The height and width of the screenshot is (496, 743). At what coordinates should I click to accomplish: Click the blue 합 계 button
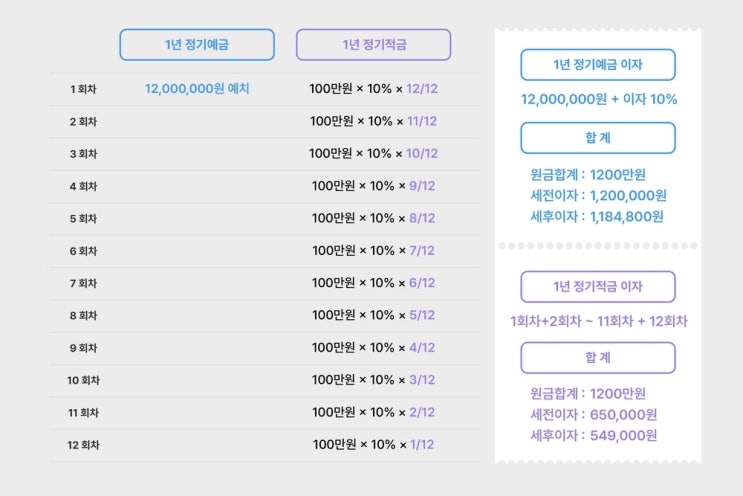point(598,138)
